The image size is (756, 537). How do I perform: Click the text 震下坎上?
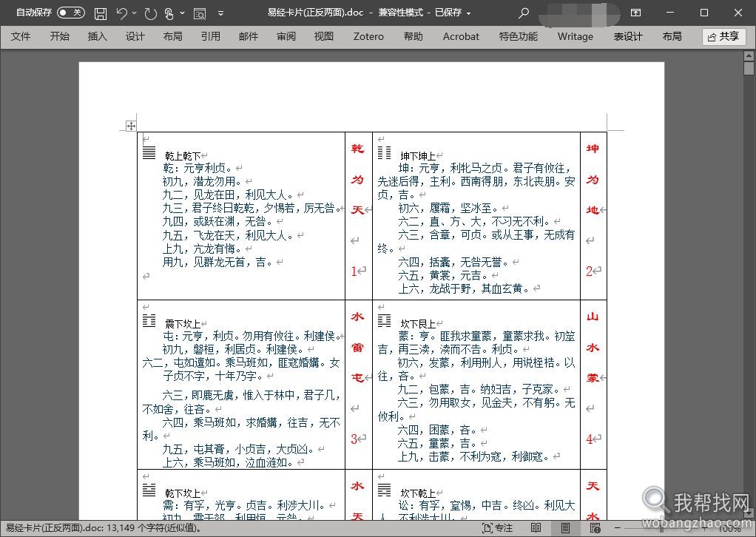[183, 324]
